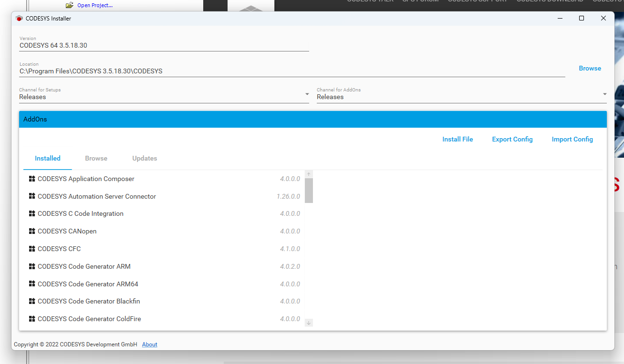Click version 4.0.2.0 of Code Generator ARM

290,266
